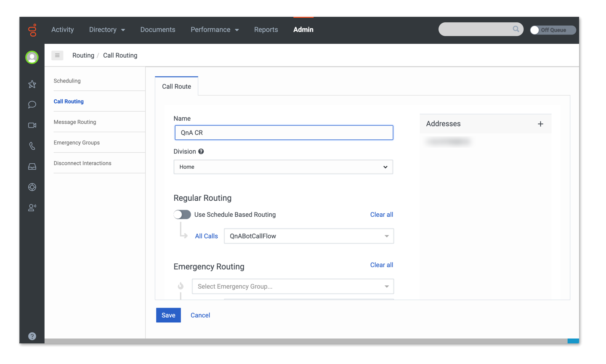Open the Activity menu item
The image size is (606, 364).
pyautogui.click(x=63, y=30)
